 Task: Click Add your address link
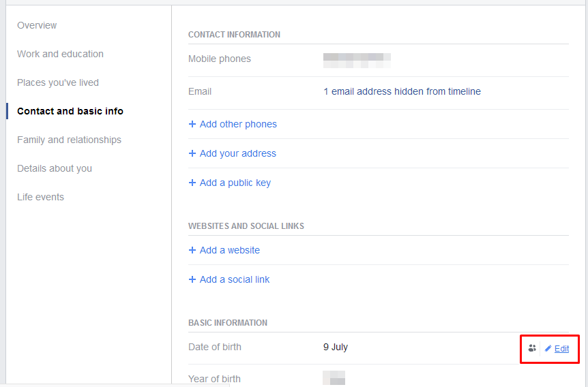pyautogui.click(x=238, y=153)
